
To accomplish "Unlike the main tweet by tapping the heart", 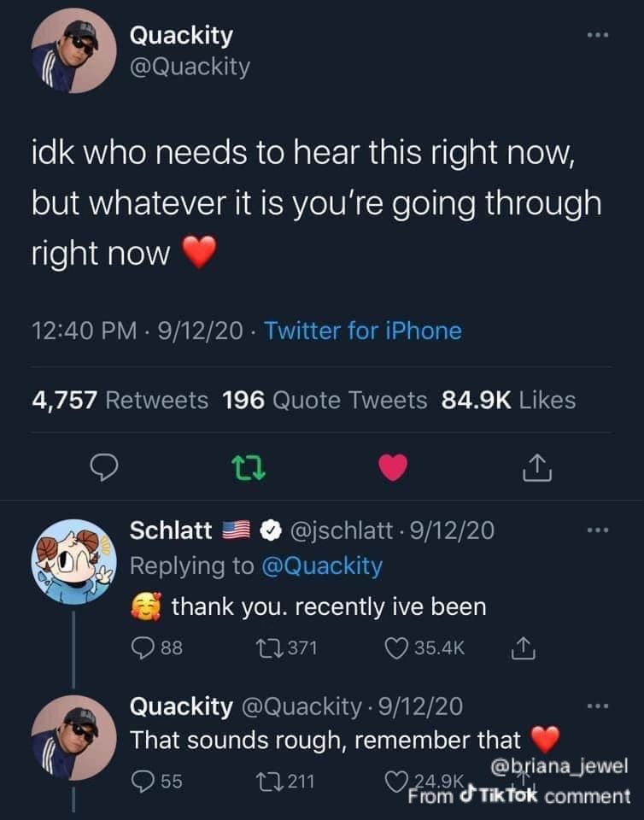I will (x=392, y=468).
